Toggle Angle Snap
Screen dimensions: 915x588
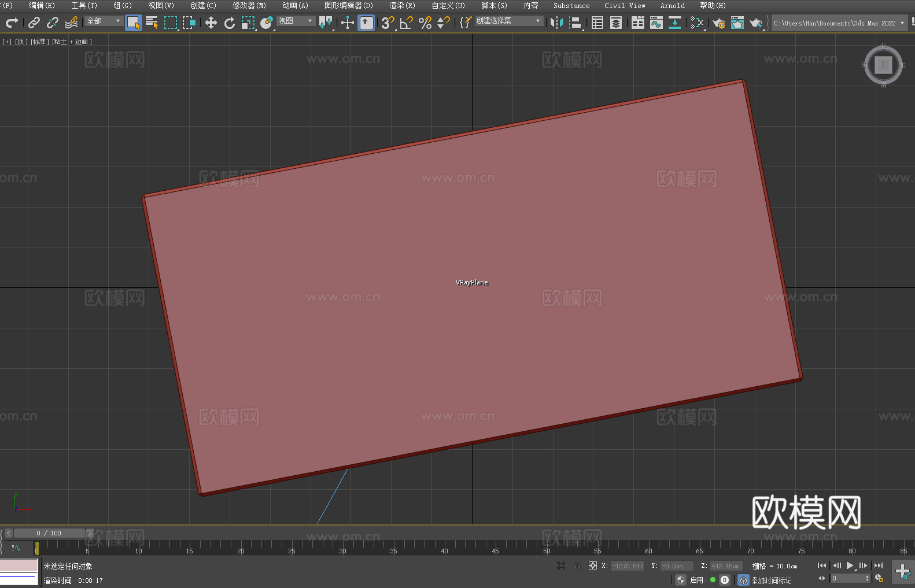[407, 23]
